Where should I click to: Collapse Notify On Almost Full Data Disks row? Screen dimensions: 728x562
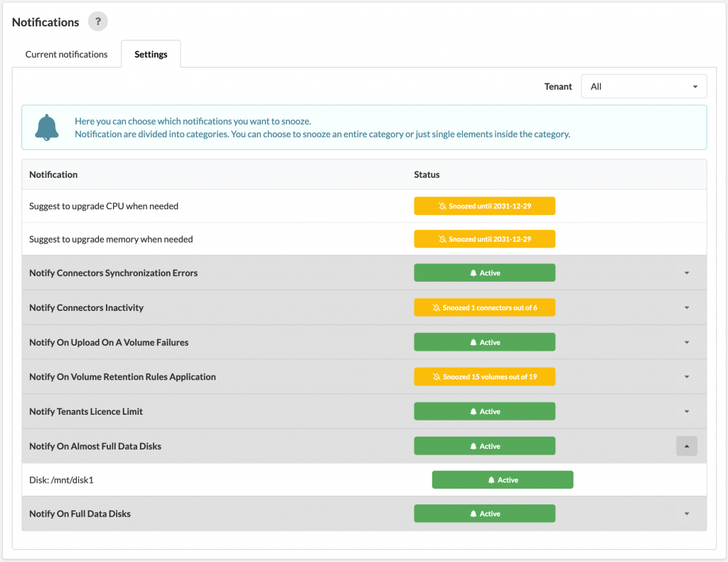click(687, 446)
